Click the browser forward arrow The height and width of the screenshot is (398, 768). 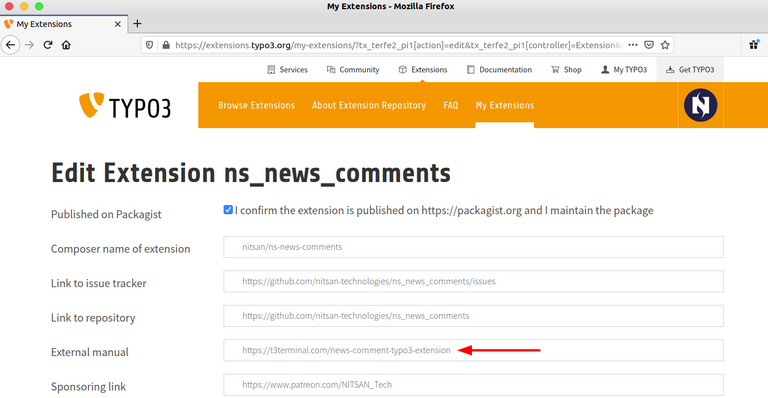(29, 45)
